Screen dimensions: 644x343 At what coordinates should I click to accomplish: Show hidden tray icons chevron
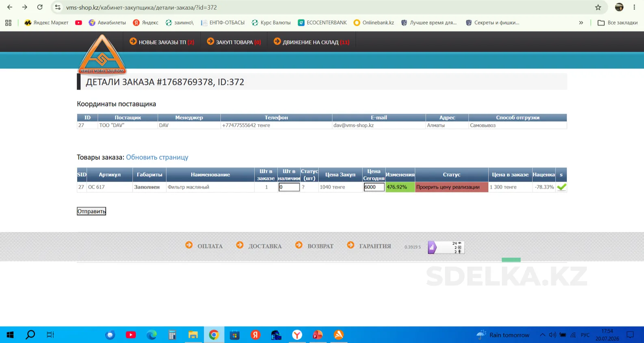542,335
